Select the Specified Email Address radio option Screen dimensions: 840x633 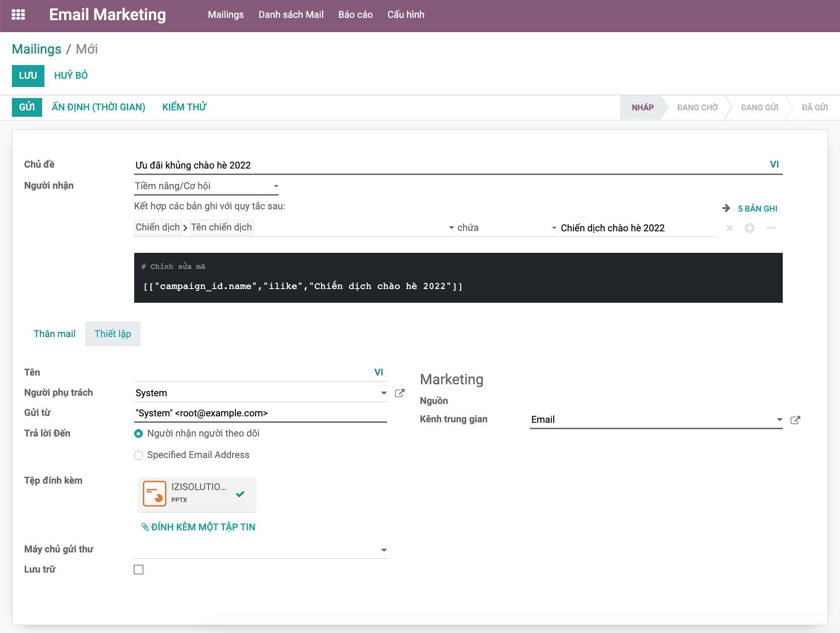138,455
